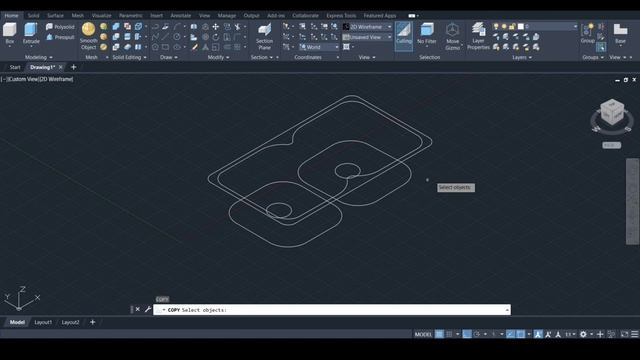Open the workspace switching gear icon
This screenshot has width=640, height=360.
click(x=583, y=334)
